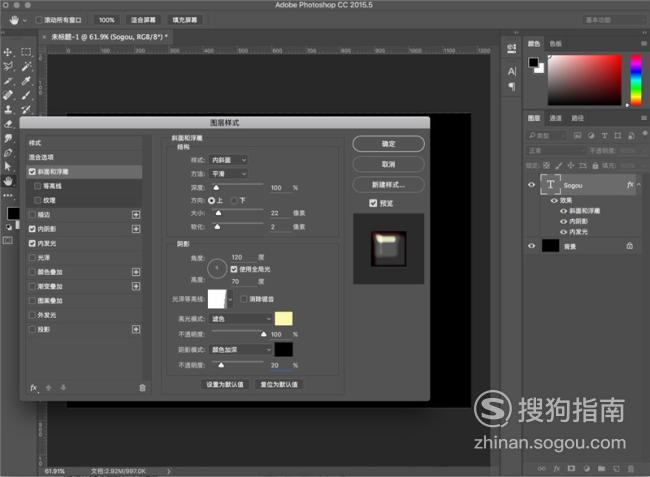Hide the Sogou text layer
650x477 pixels.
pos(531,185)
